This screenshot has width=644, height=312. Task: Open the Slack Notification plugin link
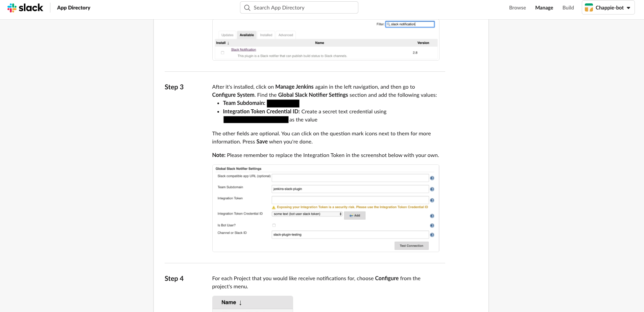pos(243,50)
